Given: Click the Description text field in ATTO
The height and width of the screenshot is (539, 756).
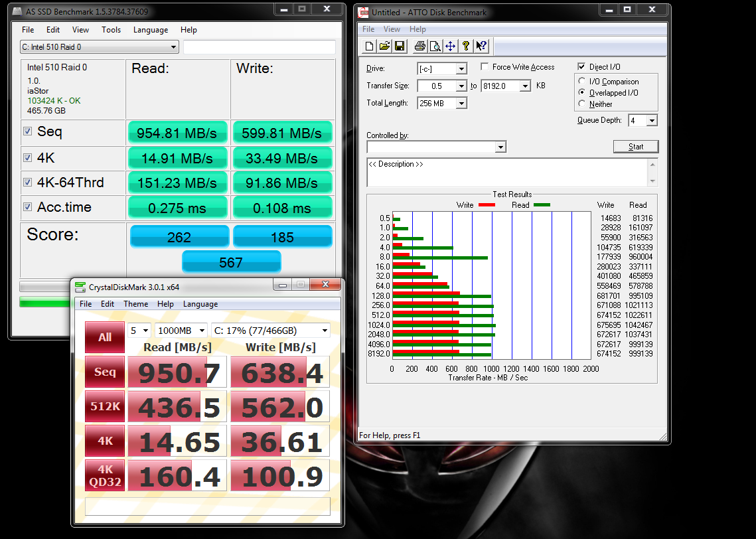Looking at the screenshot, I should coord(507,172).
